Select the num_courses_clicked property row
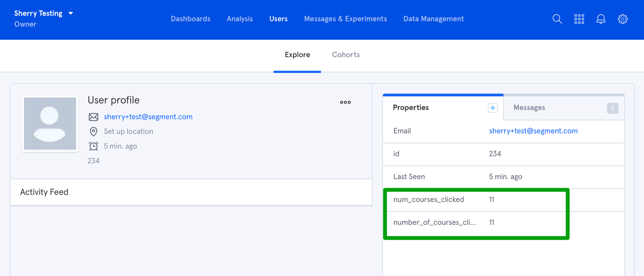The height and width of the screenshot is (276, 644). click(x=429, y=200)
